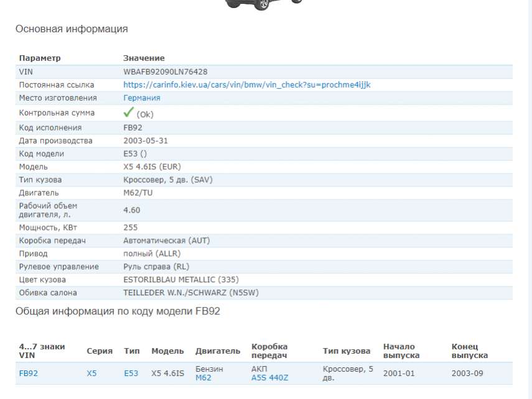The width and height of the screenshot is (532, 399).
Task: Click the green checkmark control sum icon
Action: point(129,112)
